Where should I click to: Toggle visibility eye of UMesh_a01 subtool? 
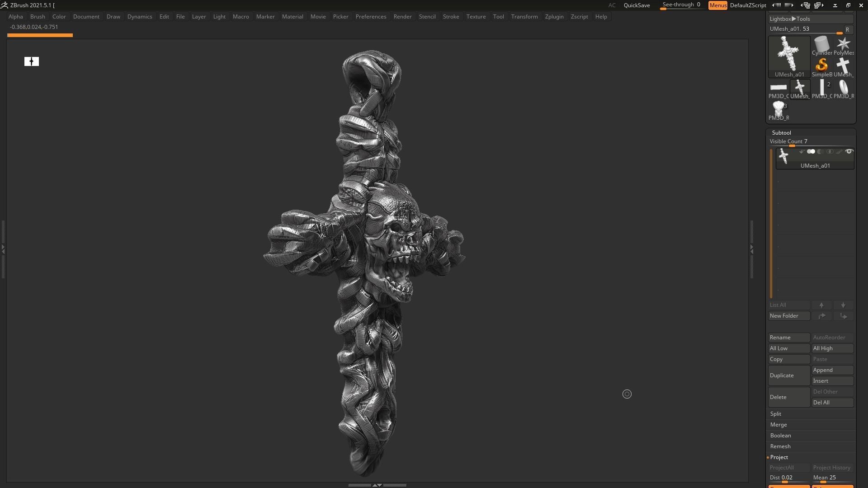point(849,152)
